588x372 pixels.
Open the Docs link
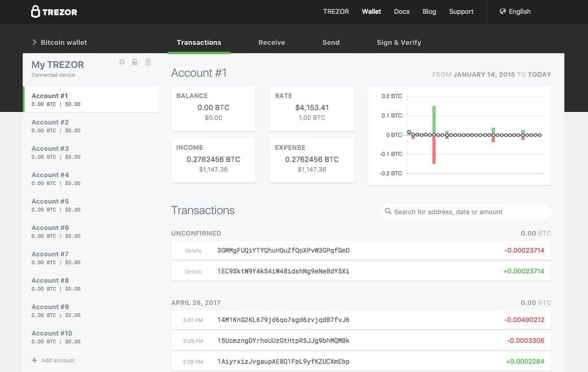pyautogui.click(x=401, y=11)
